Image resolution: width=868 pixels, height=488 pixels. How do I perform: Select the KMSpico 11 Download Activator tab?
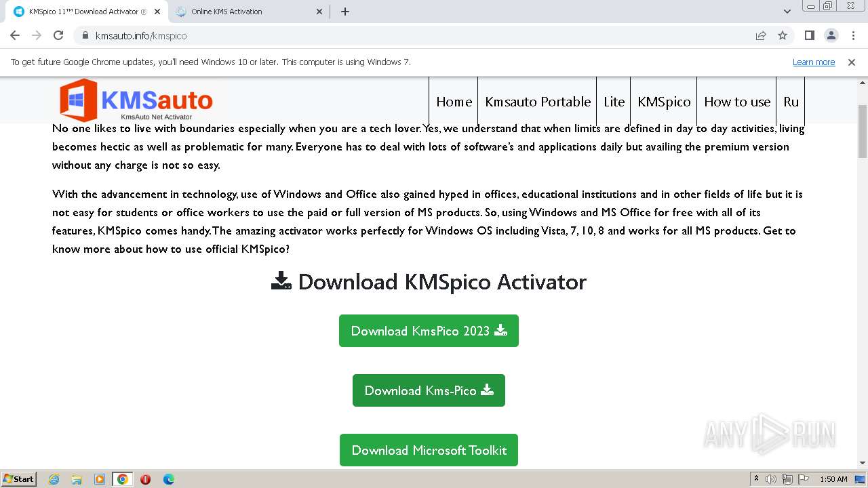[x=87, y=12]
